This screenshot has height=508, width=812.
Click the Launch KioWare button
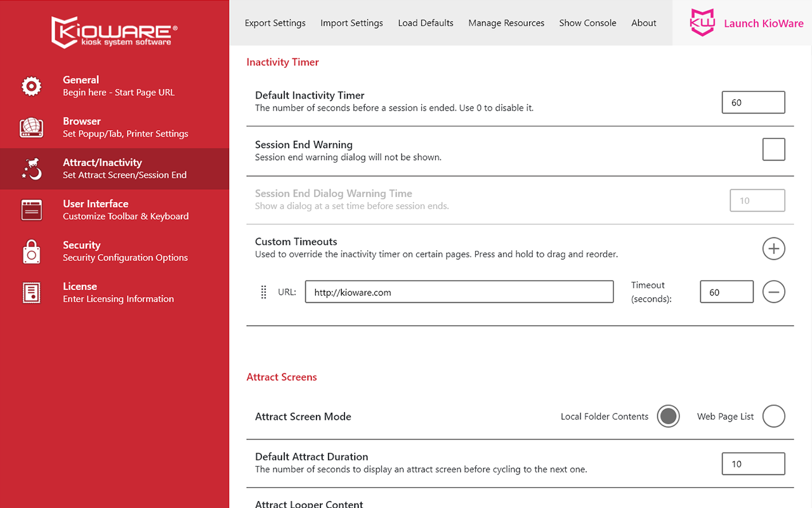point(746,23)
